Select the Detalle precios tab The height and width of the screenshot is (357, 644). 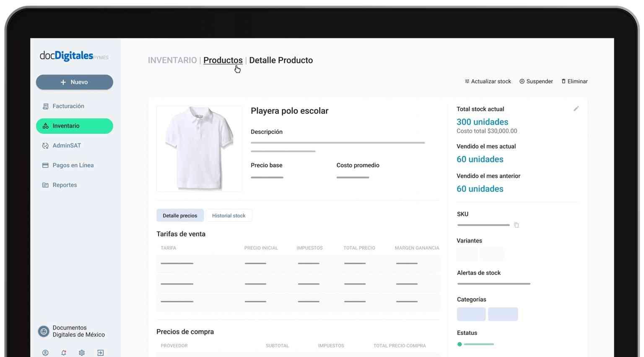click(180, 215)
